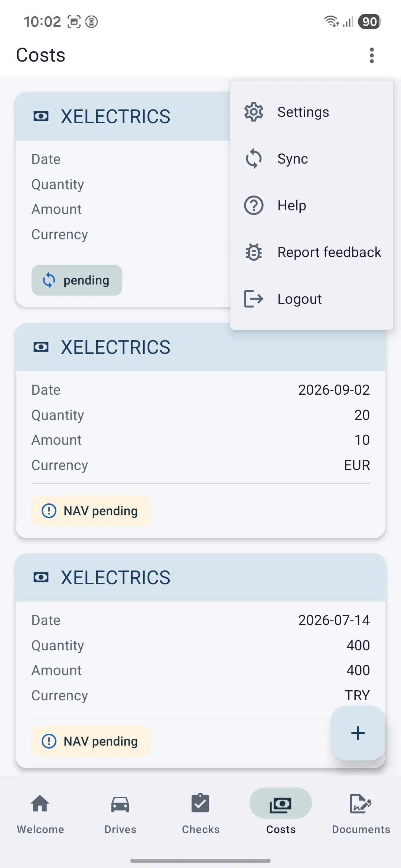Tap the pending sync status chip
The width and height of the screenshot is (401, 868).
click(x=77, y=280)
